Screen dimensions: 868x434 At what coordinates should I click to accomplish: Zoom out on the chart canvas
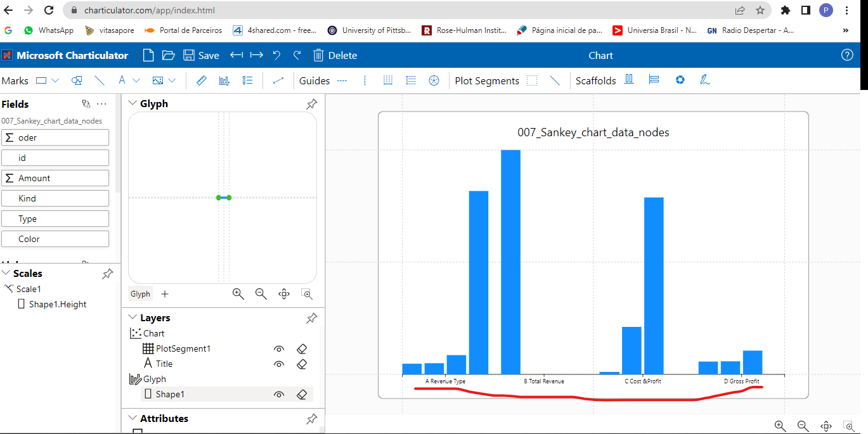tap(803, 426)
